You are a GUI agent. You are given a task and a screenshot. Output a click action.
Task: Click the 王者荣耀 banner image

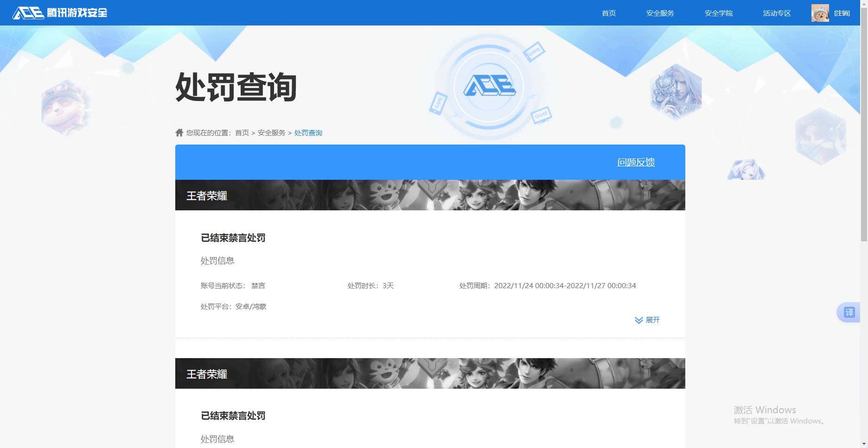pos(429,195)
